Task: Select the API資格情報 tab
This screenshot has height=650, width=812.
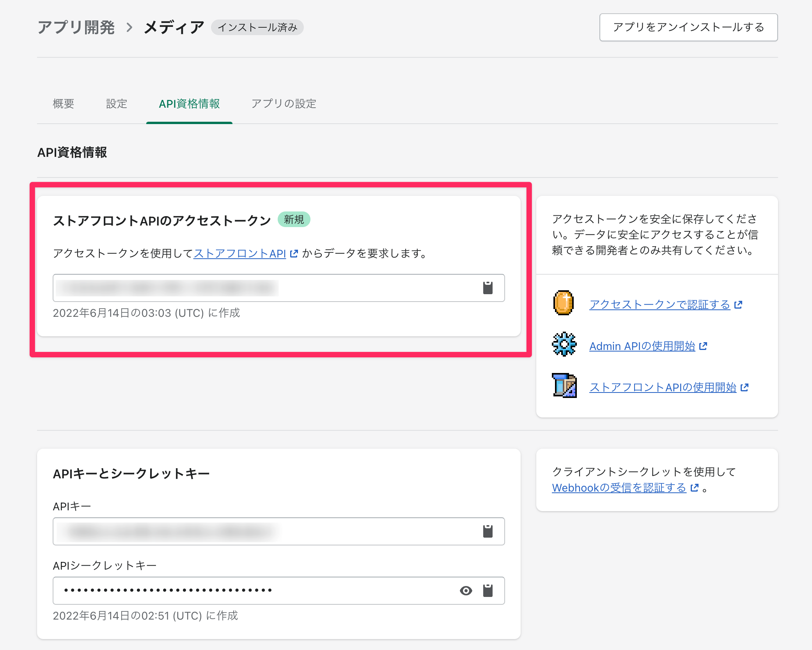Action: pos(189,104)
